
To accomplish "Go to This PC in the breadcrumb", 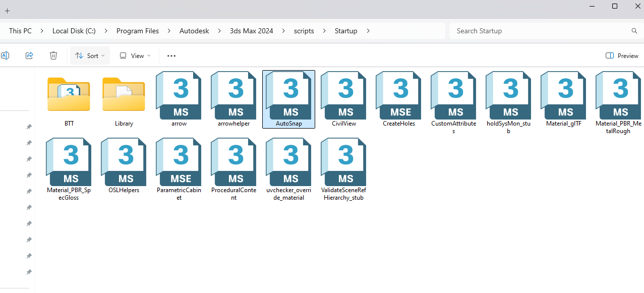I will [20, 31].
